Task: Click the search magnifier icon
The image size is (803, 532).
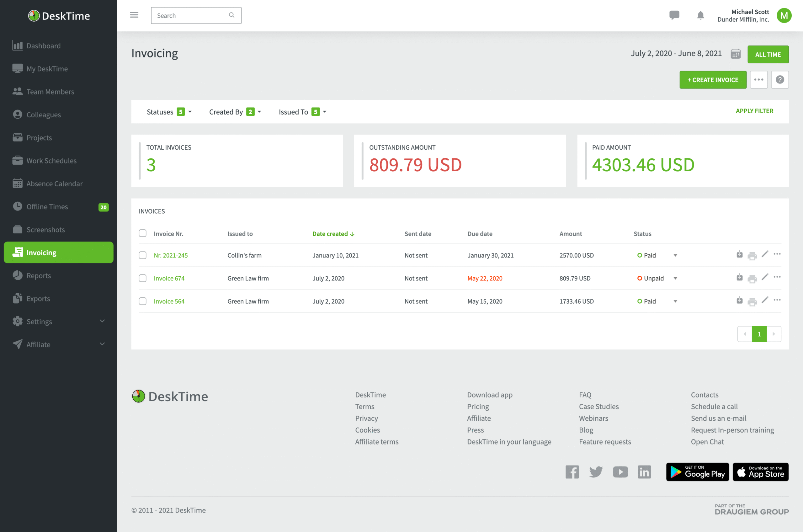Action: (x=232, y=15)
